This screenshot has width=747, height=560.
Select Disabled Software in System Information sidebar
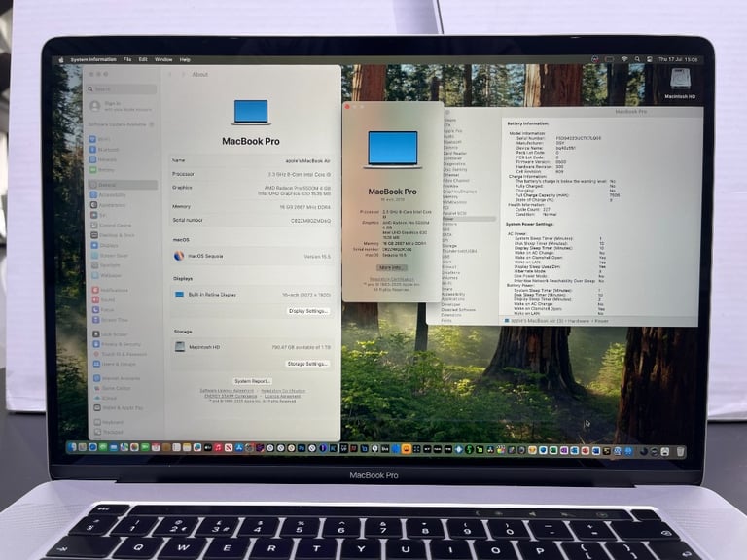point(458,309)
